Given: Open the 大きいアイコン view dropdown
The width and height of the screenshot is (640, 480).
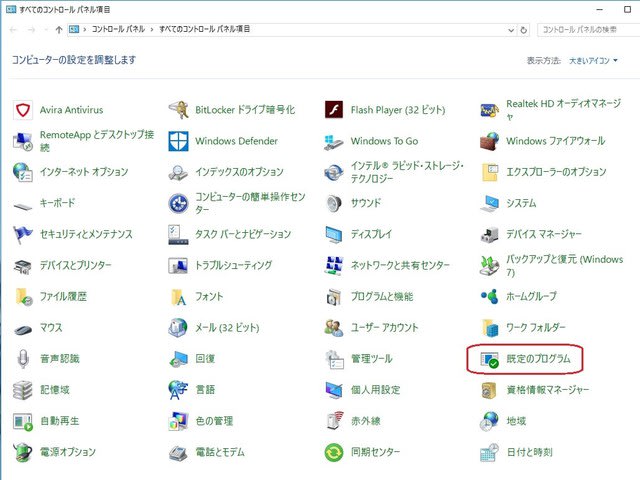Looking at the screenshot, I should [593, 60].
